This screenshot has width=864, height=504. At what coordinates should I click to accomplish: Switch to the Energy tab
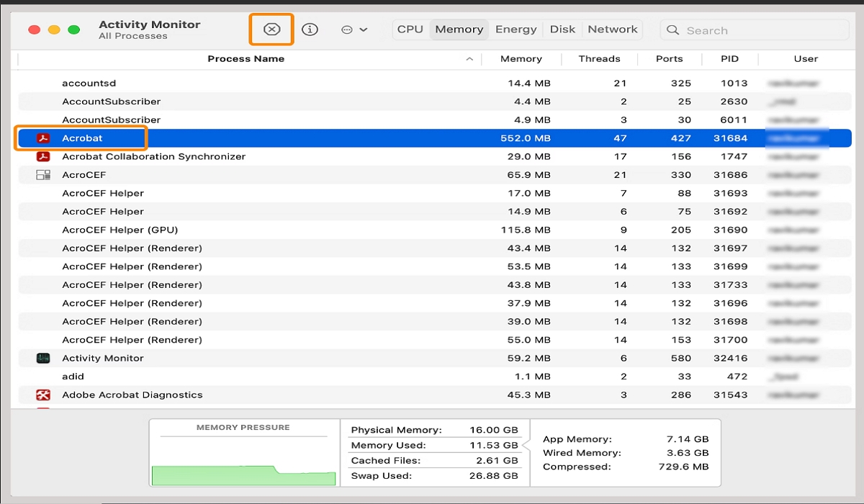pyautogui.click(x=516, y=30)
